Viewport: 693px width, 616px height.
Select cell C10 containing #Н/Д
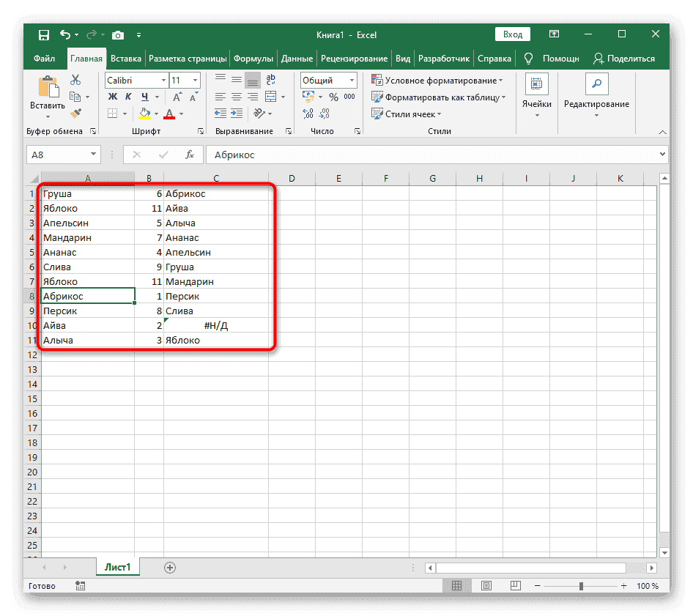(x=216, y=326)
